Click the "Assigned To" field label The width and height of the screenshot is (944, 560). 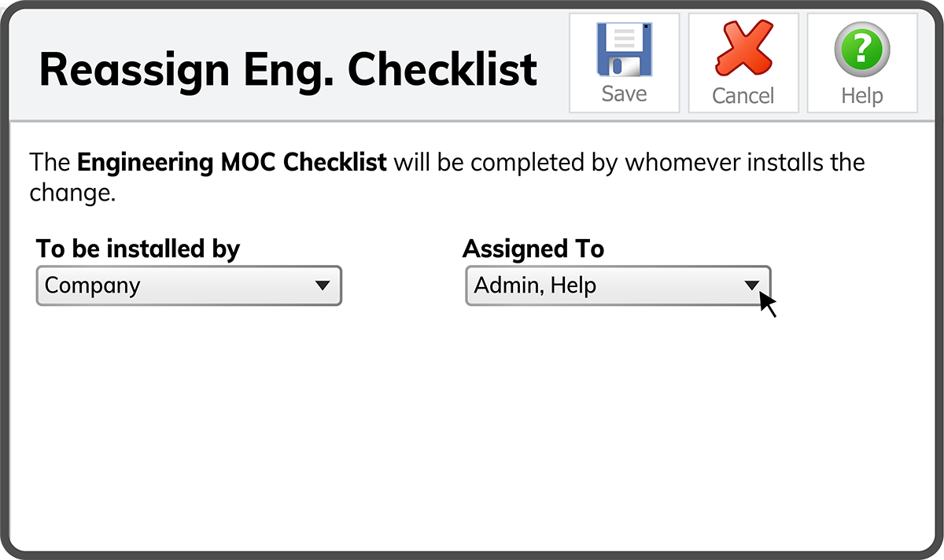coord(533,249)
